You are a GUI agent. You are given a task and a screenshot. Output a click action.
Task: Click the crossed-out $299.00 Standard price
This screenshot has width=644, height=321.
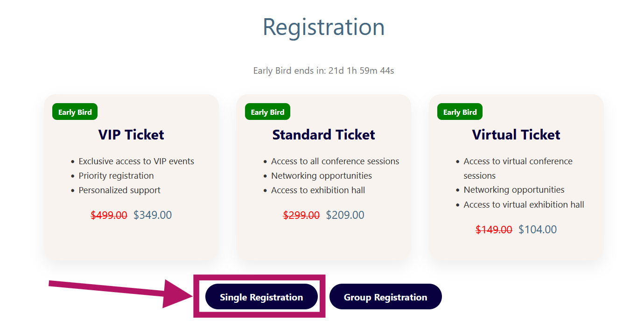[301, 215]
